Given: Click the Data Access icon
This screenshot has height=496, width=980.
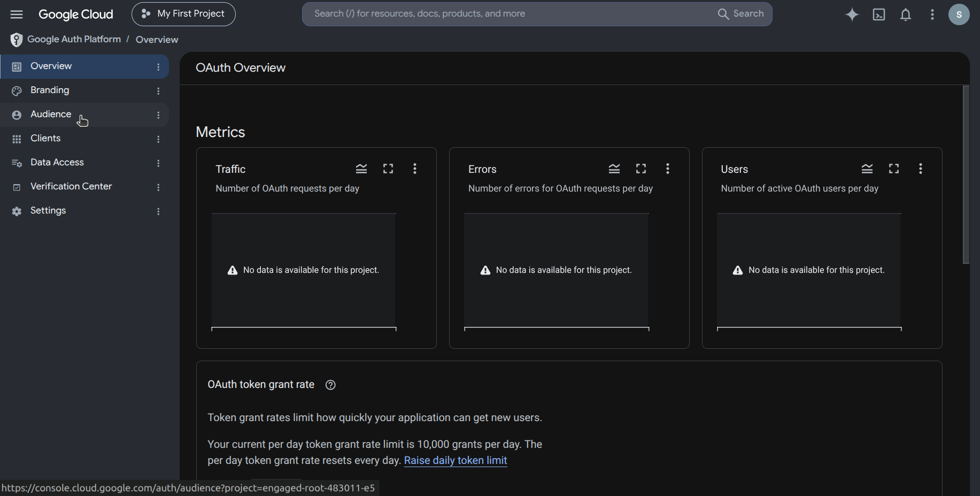Looking at the screenshot, I should pyautogui.click(x=17, y=163).
